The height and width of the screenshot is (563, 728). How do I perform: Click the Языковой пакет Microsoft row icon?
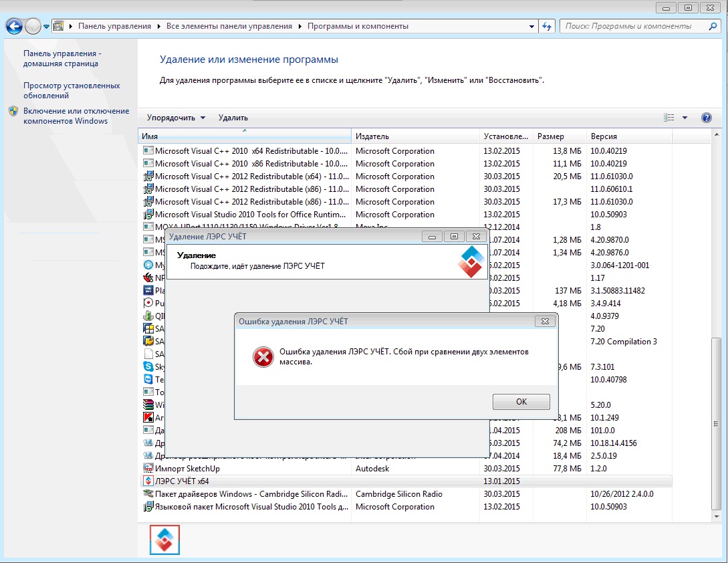[148, 506]
